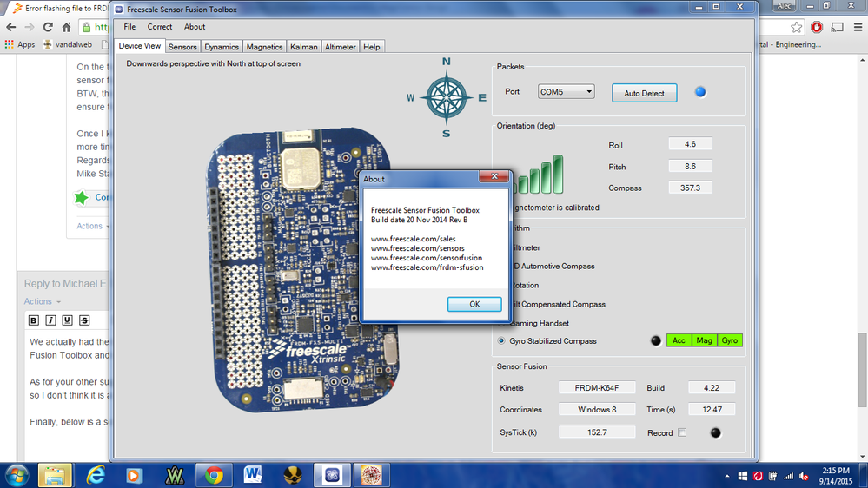
Task: Open Chrome hamburger menu
Action: (858, 27)
